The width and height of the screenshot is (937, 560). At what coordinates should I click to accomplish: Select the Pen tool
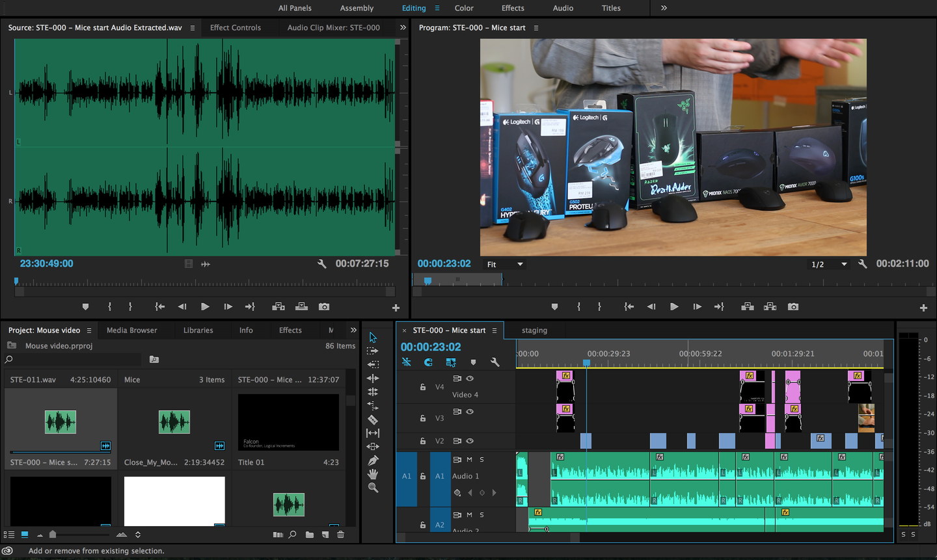point(373,460)
